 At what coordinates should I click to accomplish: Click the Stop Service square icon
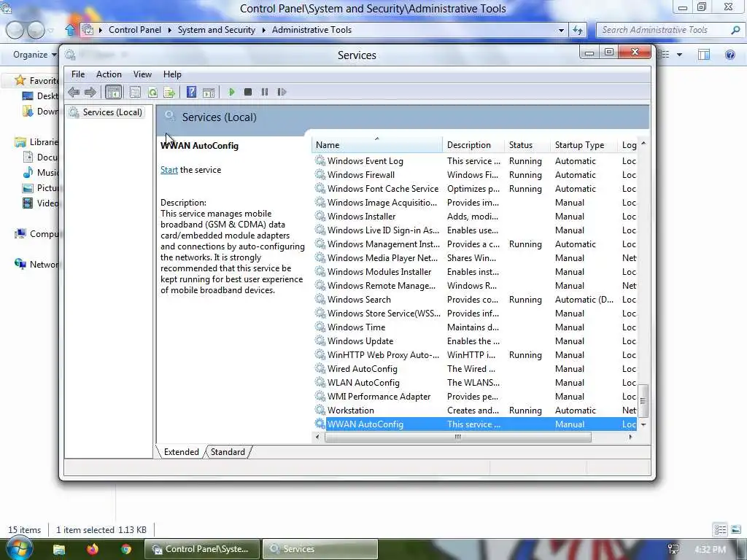click(x=248, y=92)
